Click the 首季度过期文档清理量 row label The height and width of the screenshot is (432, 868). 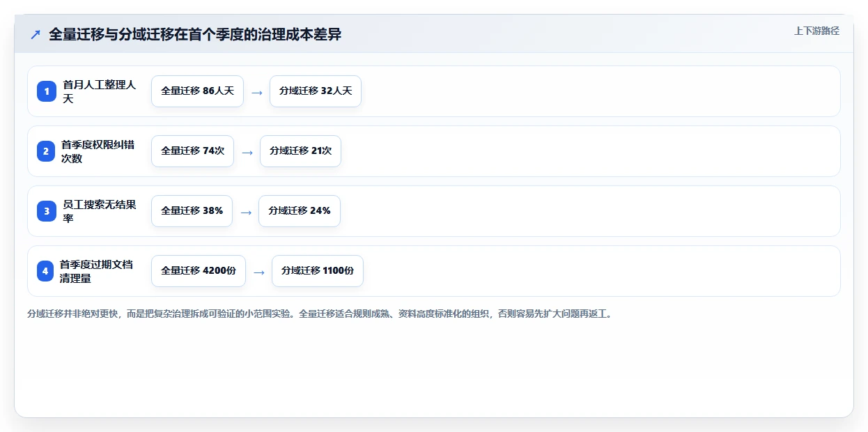(97, 271)
